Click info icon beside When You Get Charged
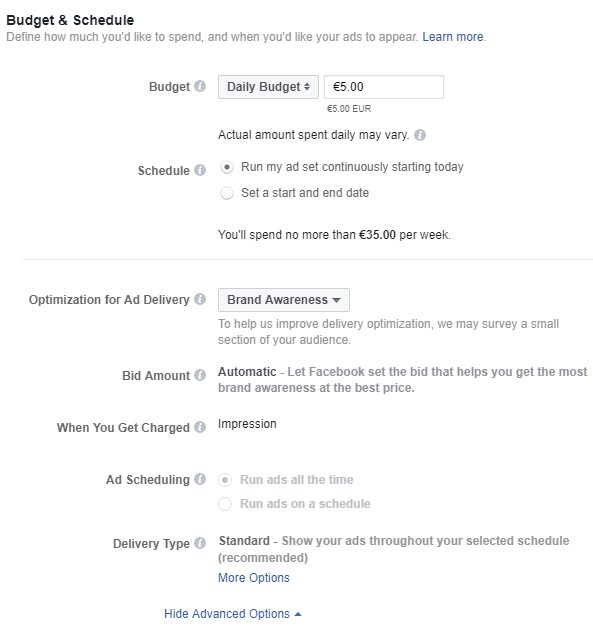 tap(200, 427)
